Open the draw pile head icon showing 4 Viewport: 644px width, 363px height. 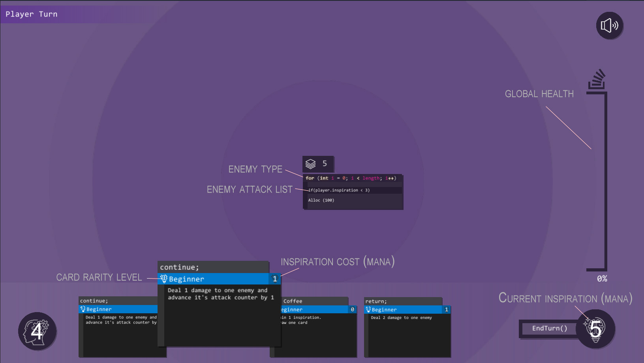click(x=37, y=331)
